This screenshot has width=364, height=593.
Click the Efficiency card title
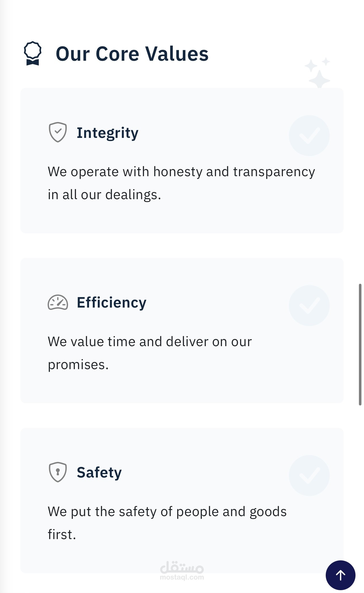coord(112,302)
